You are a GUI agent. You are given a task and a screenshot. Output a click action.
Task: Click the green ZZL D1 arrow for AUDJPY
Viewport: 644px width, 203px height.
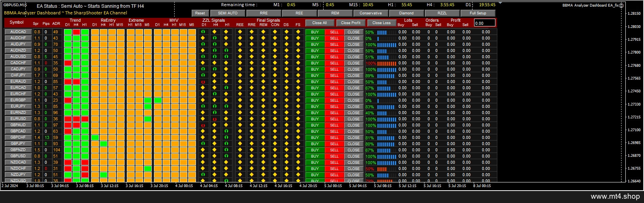coord(203,44)
